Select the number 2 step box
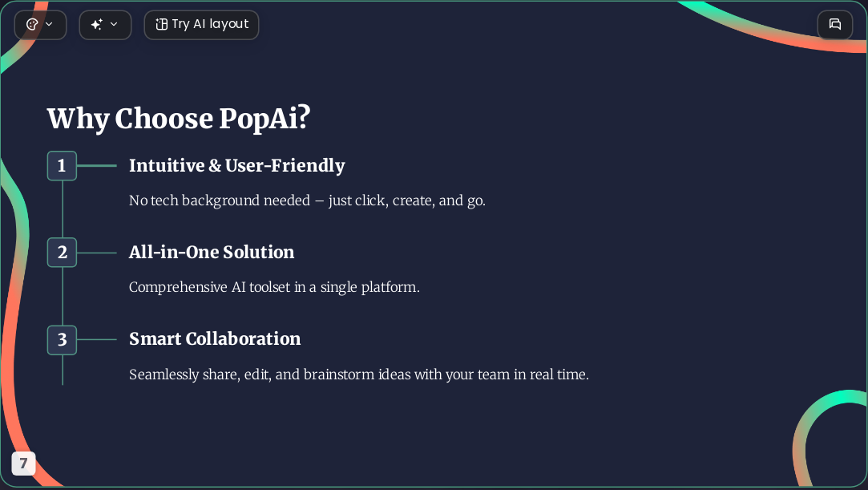 click(x=62, y=253)
